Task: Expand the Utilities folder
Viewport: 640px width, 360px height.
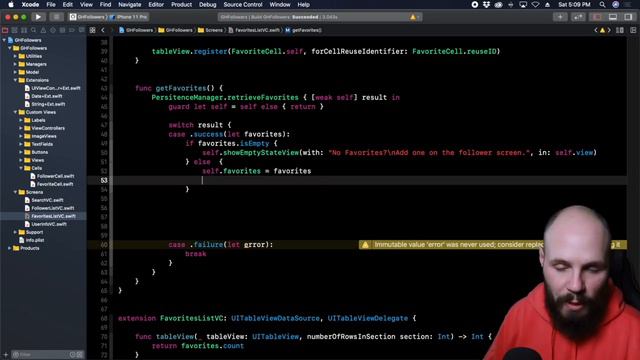Action: point(16,56)
